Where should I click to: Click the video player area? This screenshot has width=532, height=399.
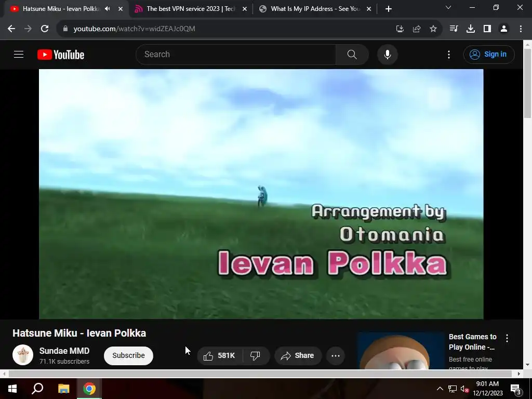tap(261, 194)
